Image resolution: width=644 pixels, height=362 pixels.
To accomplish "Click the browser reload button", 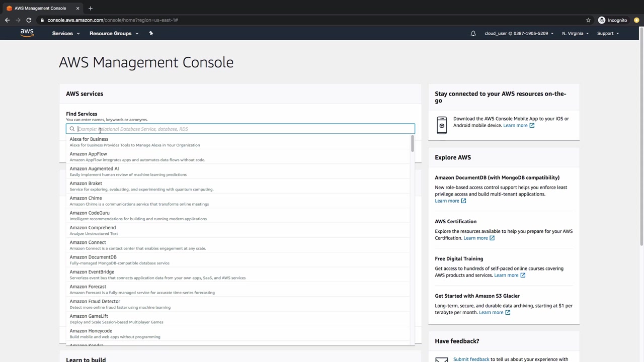I will point(29,20).
